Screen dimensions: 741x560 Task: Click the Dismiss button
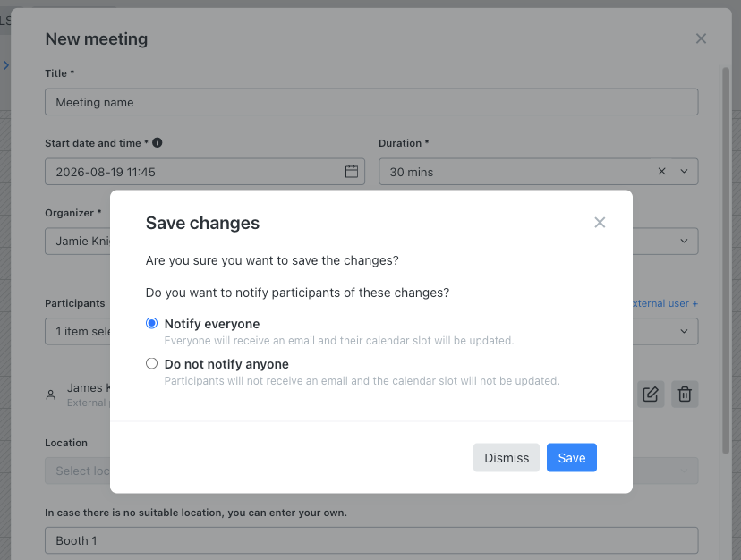click(x=507, y=457)
